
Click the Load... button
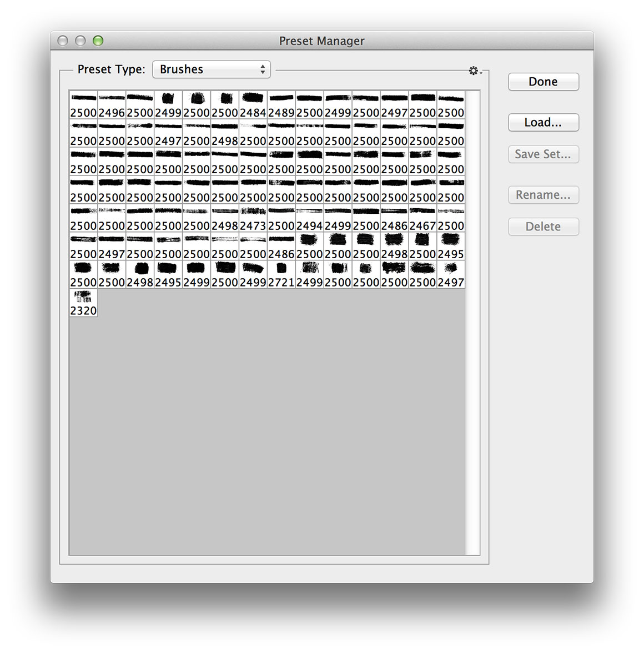543,122
